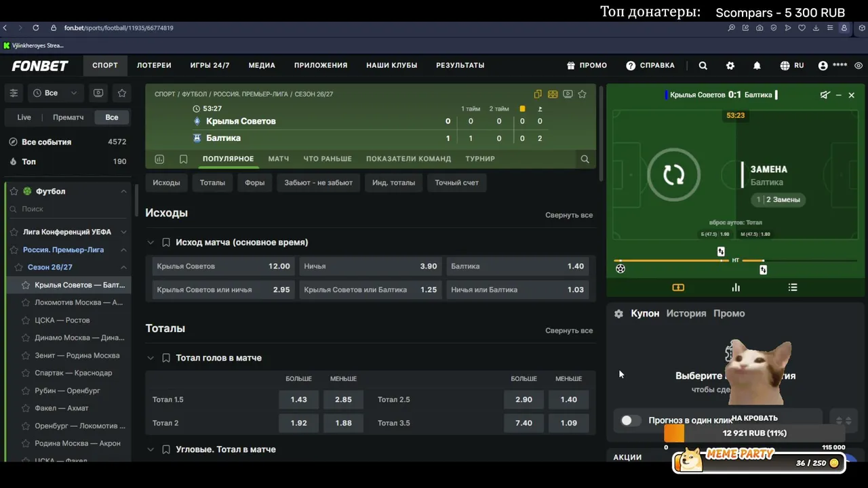Collapse Сезон 26/27 list
Image resolution: width=868 pixels, height=488 pixels.
click(x=123, y=267)
